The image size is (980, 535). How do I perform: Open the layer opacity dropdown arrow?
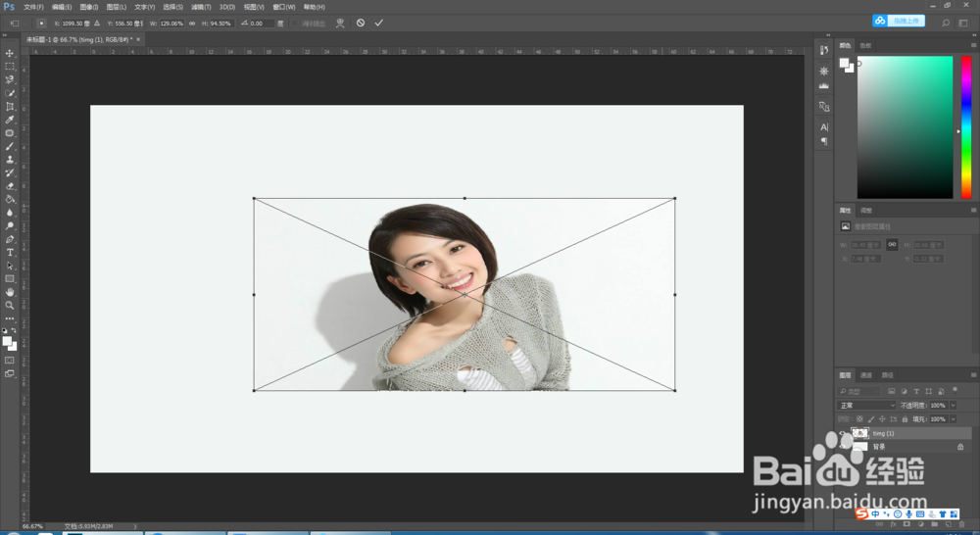954,406
